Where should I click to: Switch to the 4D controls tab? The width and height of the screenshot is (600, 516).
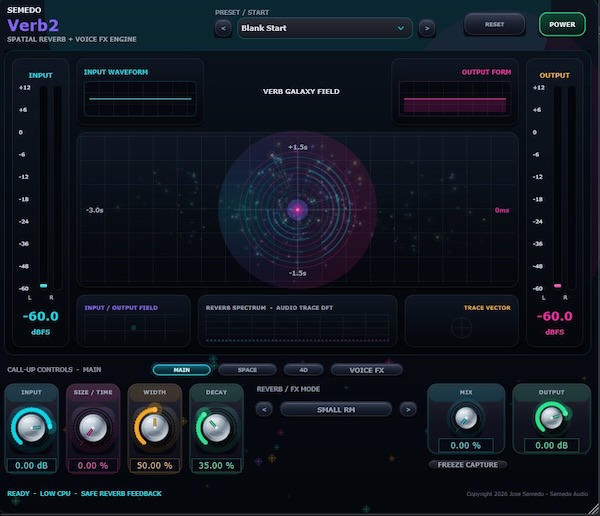tap(303, 370)
